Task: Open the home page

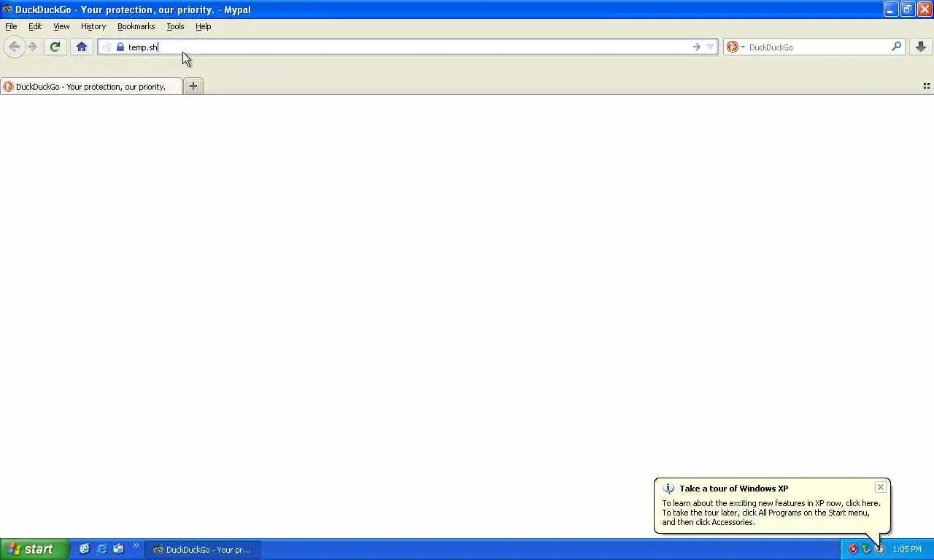Action: click(x=82, y=47)
